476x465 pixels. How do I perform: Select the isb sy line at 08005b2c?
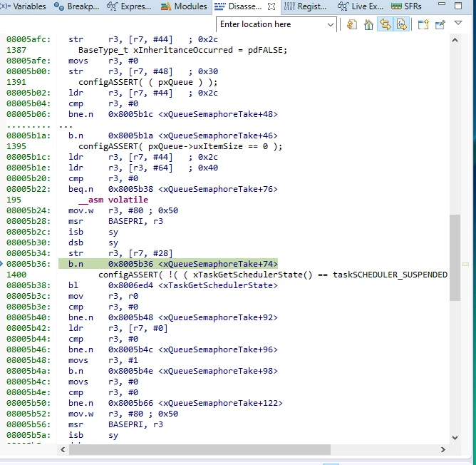93,232
